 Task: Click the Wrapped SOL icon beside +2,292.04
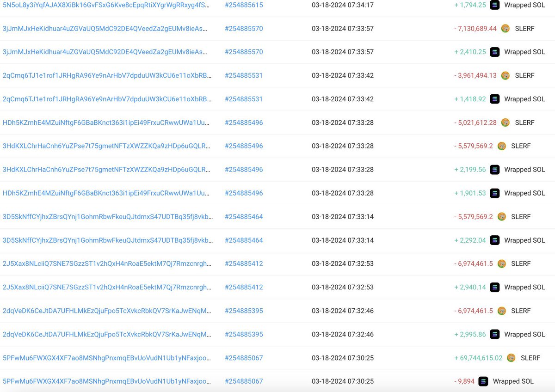click(x=495, y=240)
